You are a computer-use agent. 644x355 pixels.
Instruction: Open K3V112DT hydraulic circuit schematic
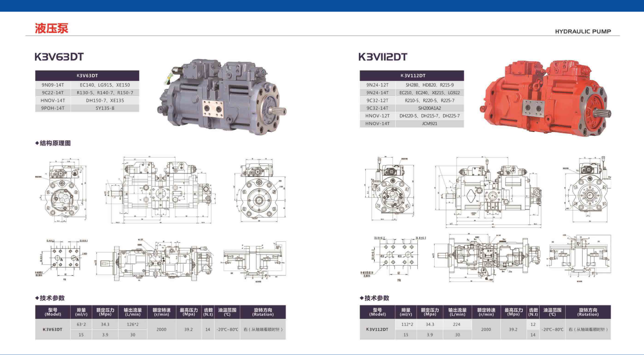pyautogui.click(x=580, y=260)
